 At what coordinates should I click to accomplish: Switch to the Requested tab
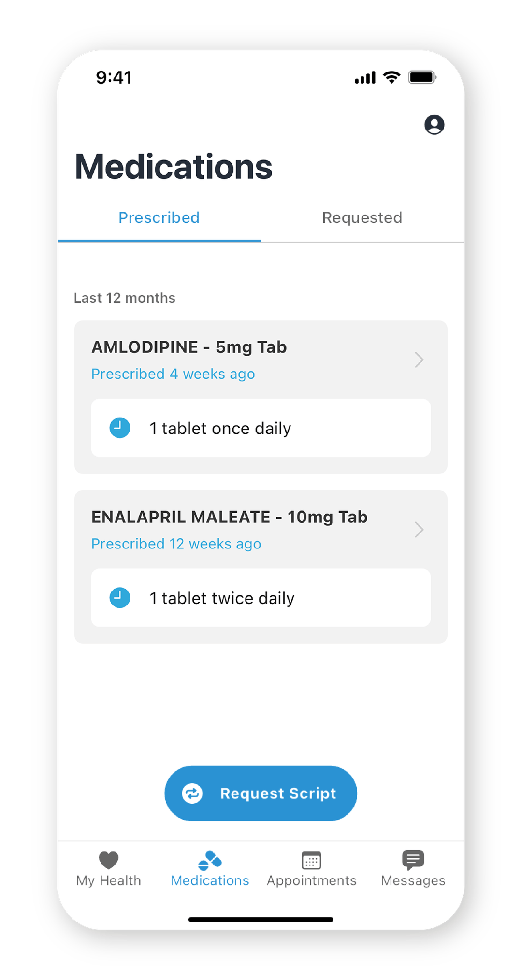click(362, 217)
